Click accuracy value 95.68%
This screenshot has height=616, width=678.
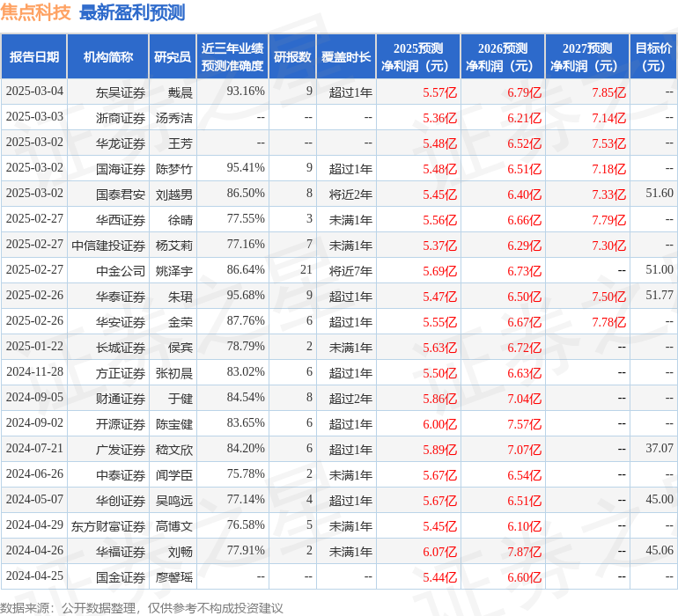(x=246, y=296)
